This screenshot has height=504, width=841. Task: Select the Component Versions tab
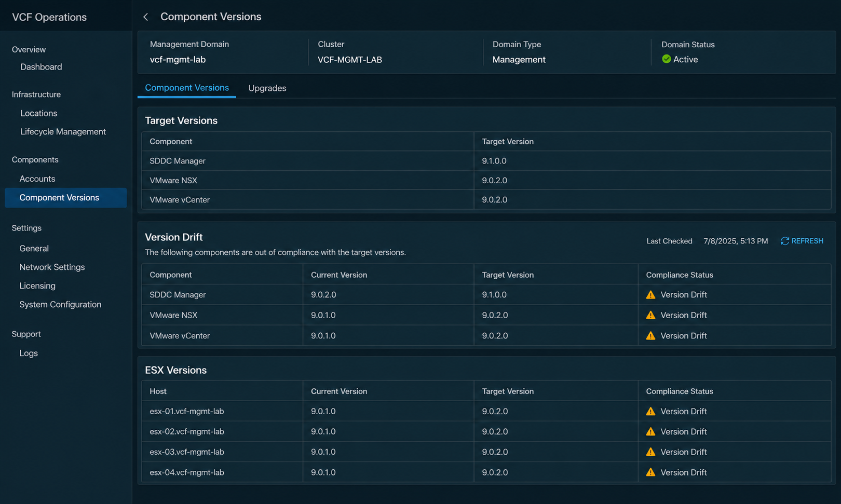click(x=187, y=88)
